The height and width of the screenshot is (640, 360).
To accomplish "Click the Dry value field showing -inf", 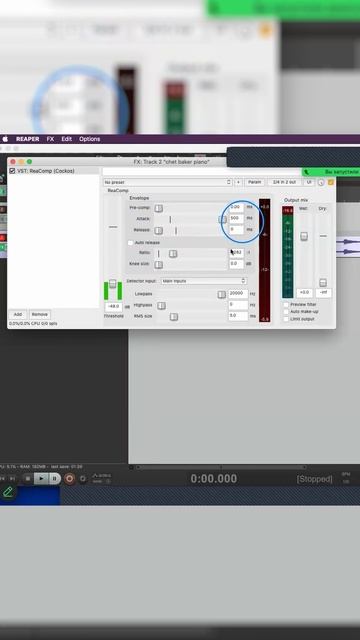I will (x=323, y=293).
